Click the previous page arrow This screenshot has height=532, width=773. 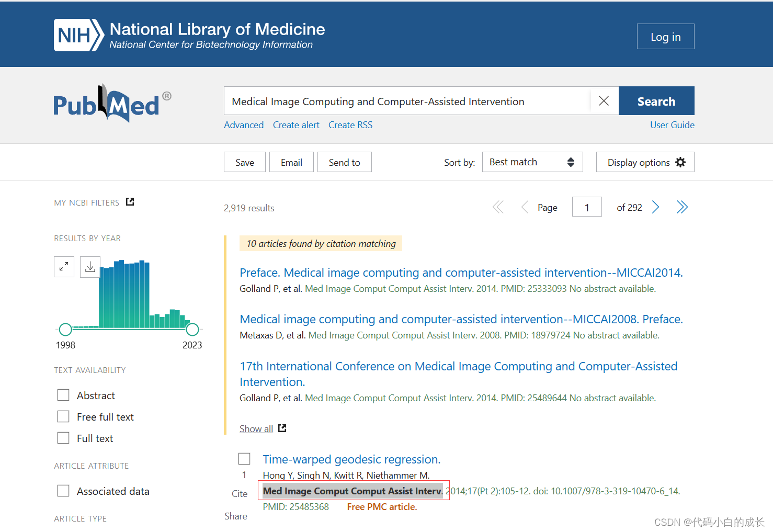coord(525,207)
